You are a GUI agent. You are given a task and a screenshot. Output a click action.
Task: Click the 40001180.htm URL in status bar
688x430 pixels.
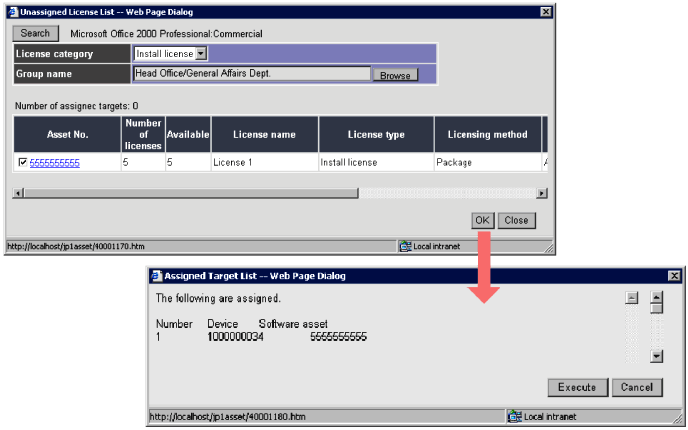[x=227, y=416]
